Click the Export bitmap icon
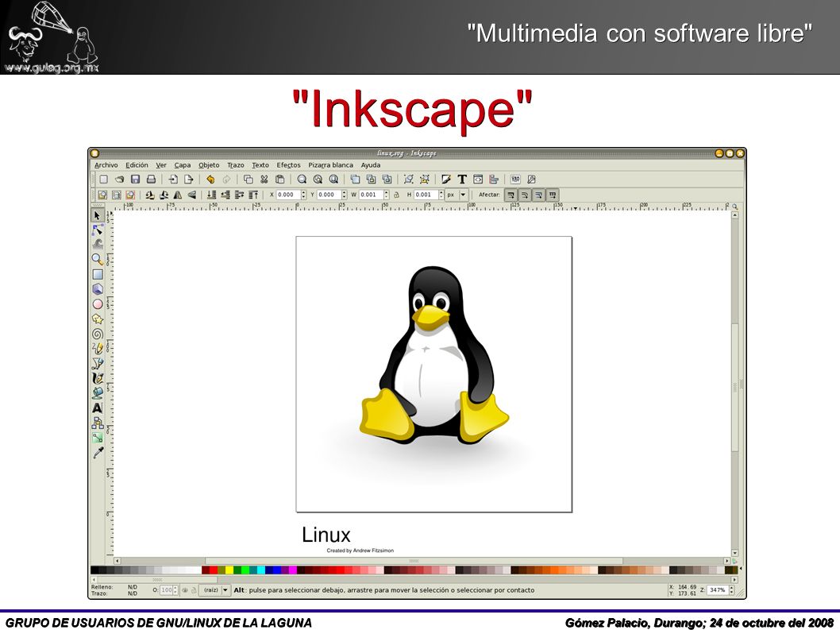Viewport: 840px width, 630px height. pyautogui.click(x=189, y=179)
